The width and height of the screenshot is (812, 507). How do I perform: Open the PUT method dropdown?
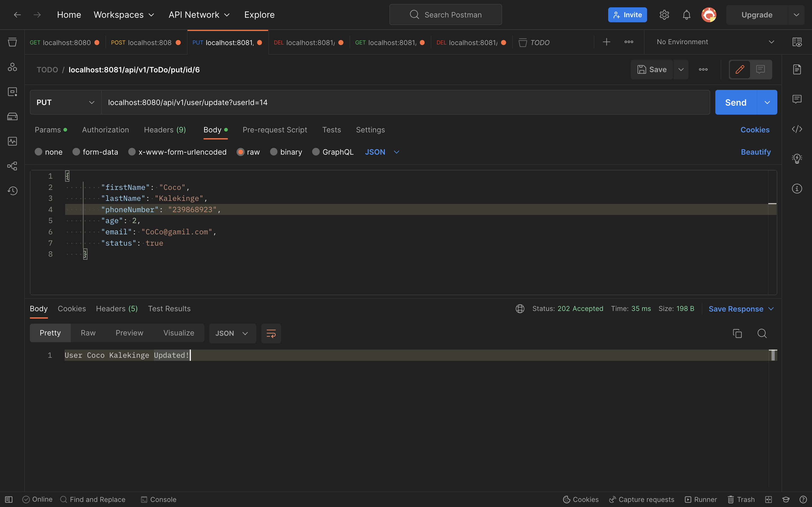[x=65, y=102]
